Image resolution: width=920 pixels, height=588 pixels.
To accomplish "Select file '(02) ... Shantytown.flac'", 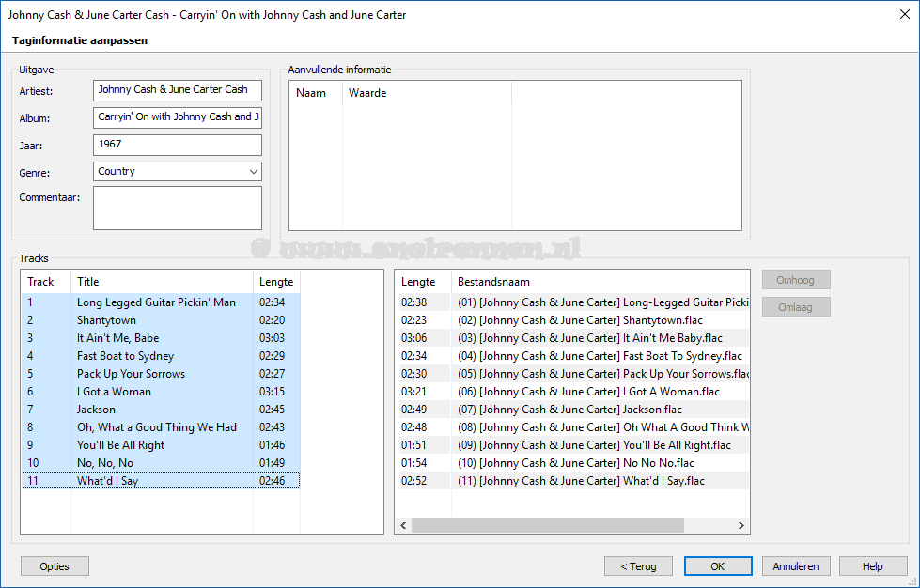I will click(x=572, y=320).
